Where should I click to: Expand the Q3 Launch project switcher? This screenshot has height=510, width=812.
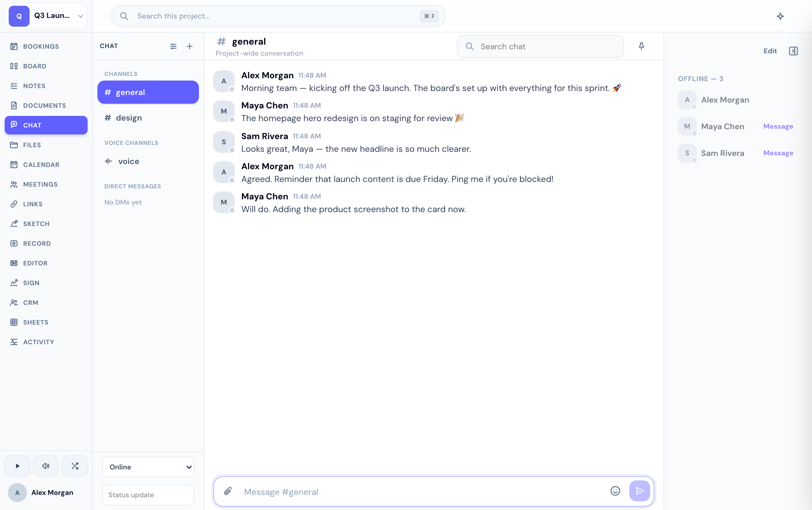pos(46,16)
